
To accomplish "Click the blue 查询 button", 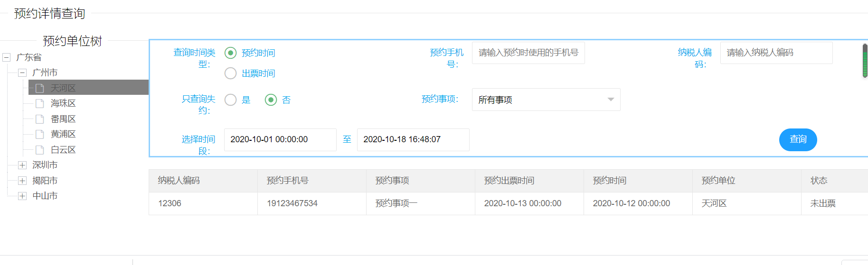I will (x=798, y=139).
